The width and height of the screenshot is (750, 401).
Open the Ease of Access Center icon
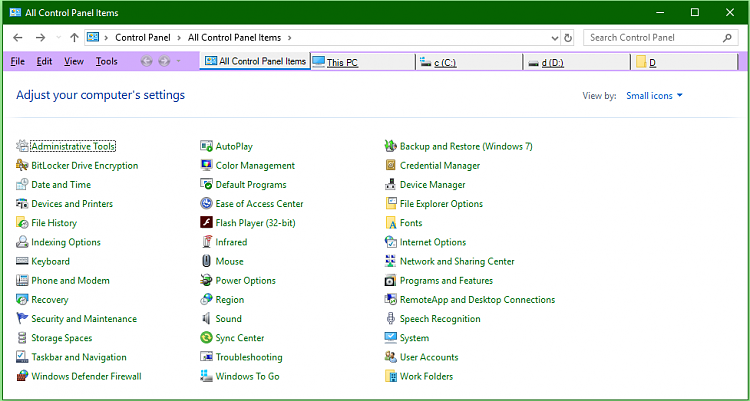pyautogui.click(x=206, y=203)
